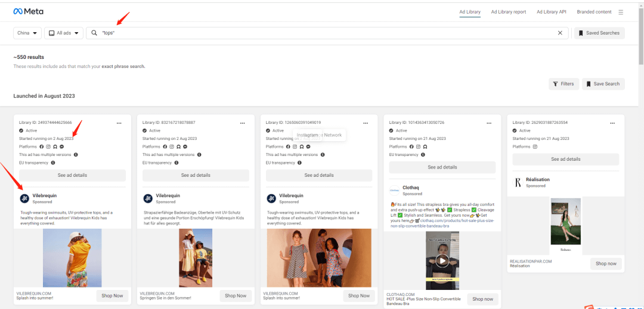
Task: Open the Saved Searches list
Action: [x=599, y=33]
